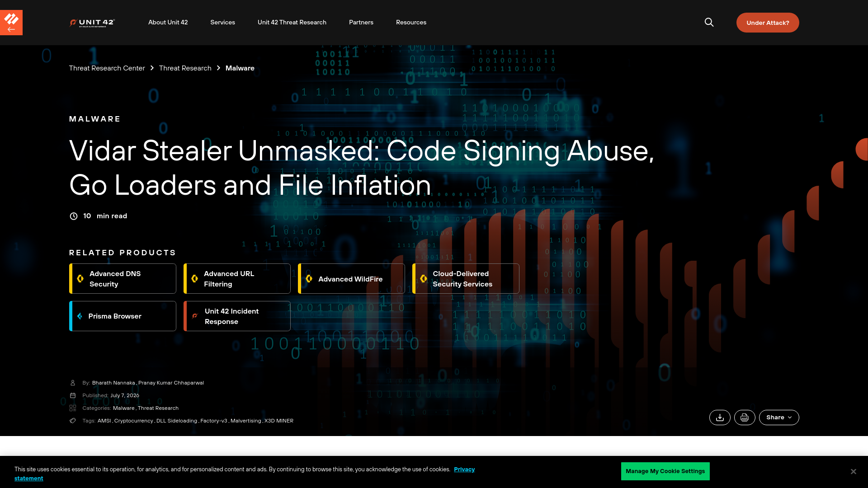Click the MALWARE label above the title
Screen dimensions: 868x488
pos(94,119)
